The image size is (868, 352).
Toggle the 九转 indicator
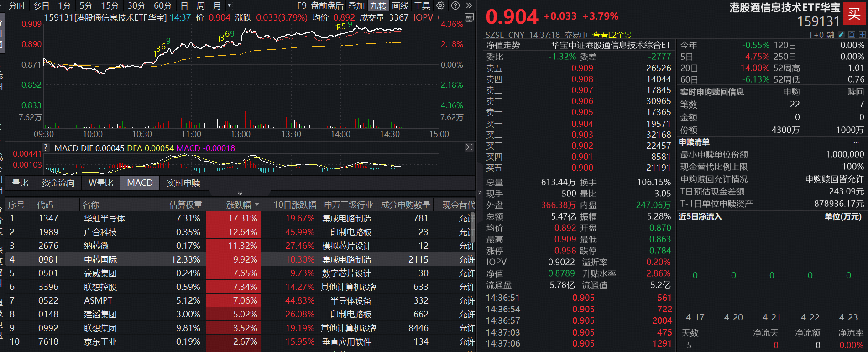(x=378, y=6)
